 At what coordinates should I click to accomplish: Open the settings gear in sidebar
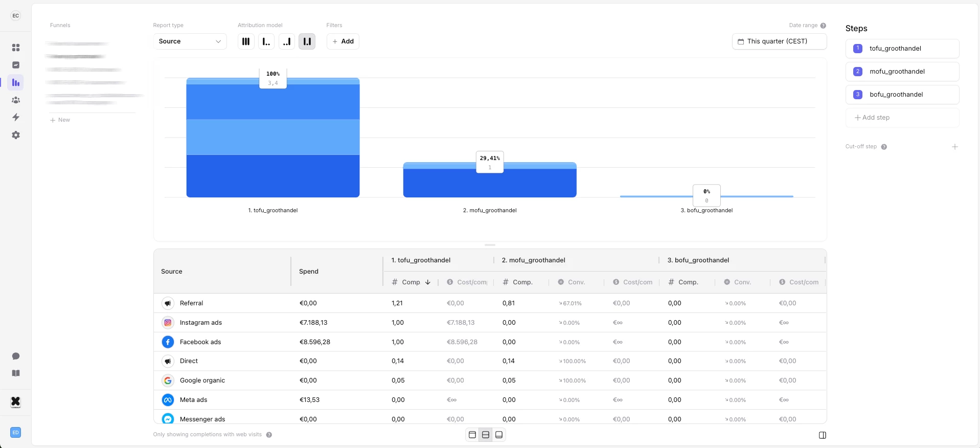(x=16, y=135)
